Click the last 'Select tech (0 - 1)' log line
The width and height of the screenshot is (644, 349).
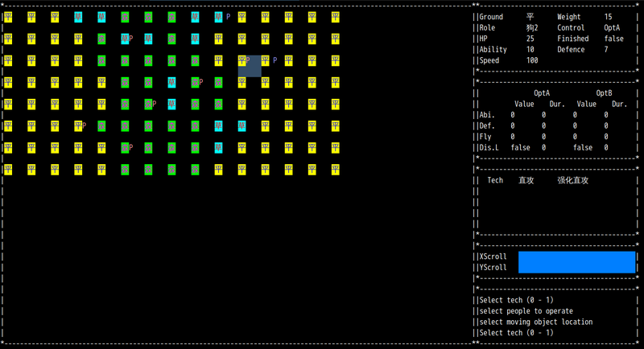tap(516, 333)
